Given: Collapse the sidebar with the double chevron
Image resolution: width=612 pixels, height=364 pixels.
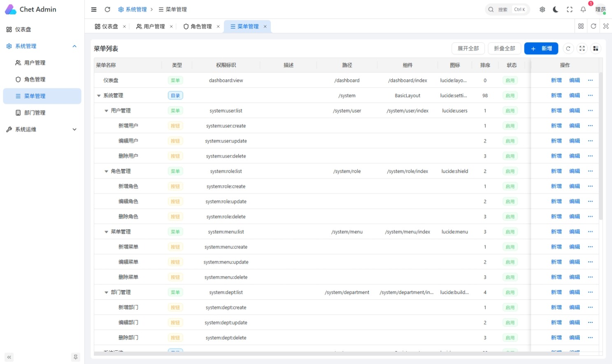Looking at the screenshot, I should click(x=9, y=357).
